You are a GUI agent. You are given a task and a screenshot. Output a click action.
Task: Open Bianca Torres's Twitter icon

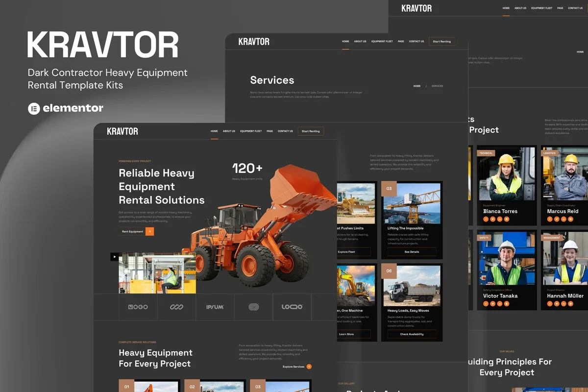coord(493,219)
